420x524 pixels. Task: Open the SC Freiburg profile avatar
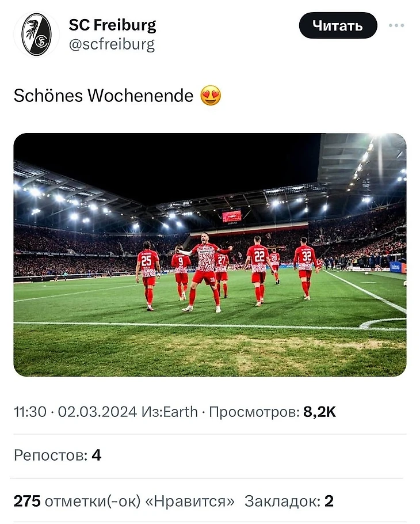(36, 35)
